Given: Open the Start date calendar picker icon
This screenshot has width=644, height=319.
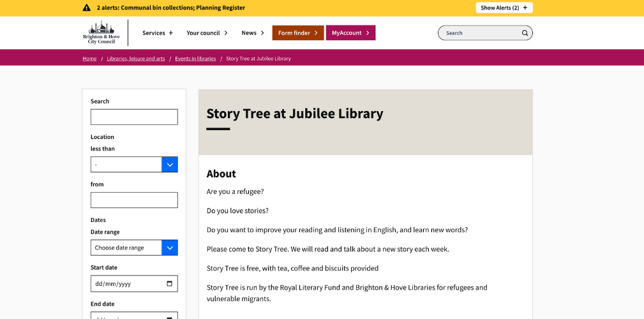Looking at the screenshot, I should pos(169,284).
